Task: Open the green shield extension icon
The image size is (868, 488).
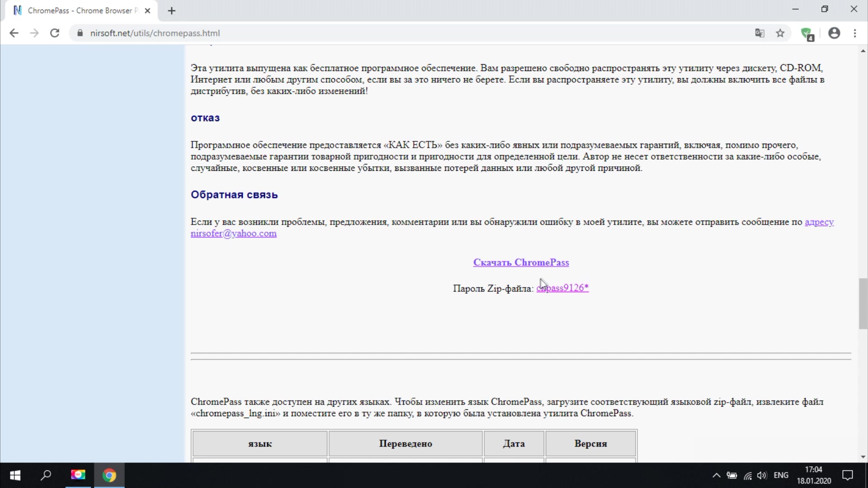Action: (x=807, y=34)
